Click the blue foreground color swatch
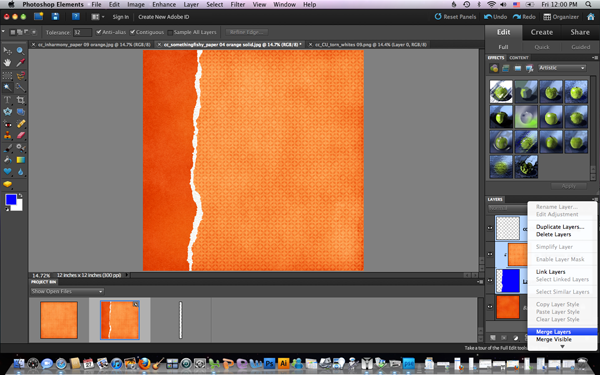Image resolution: width=600 pixels, height=375 pixels. tap(11, 200)
